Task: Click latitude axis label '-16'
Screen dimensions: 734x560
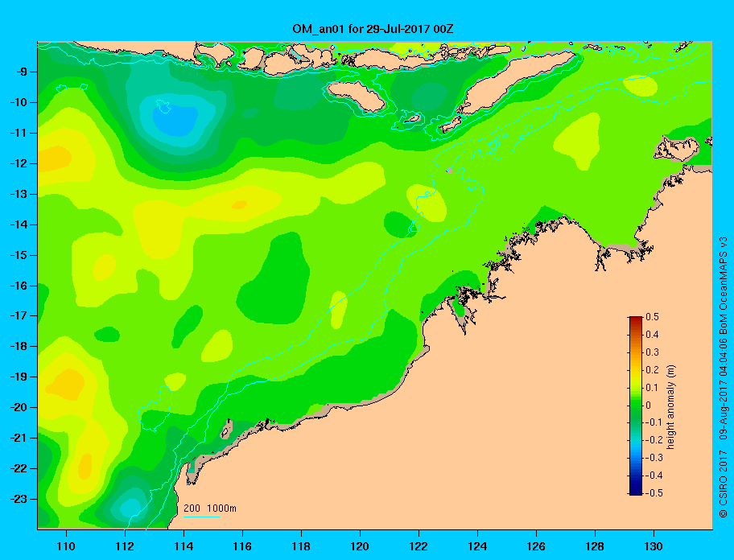Action: (x=19, y=286)
